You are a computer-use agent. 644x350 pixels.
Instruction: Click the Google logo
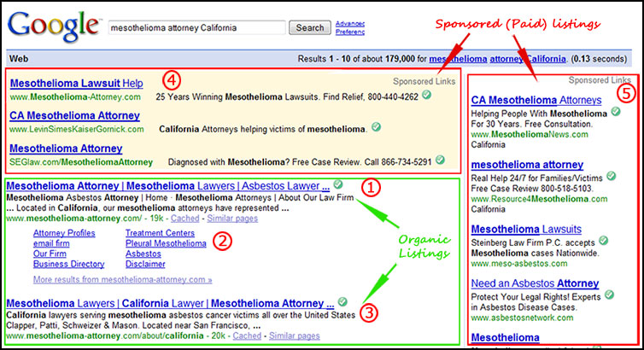tap(54, 26)
